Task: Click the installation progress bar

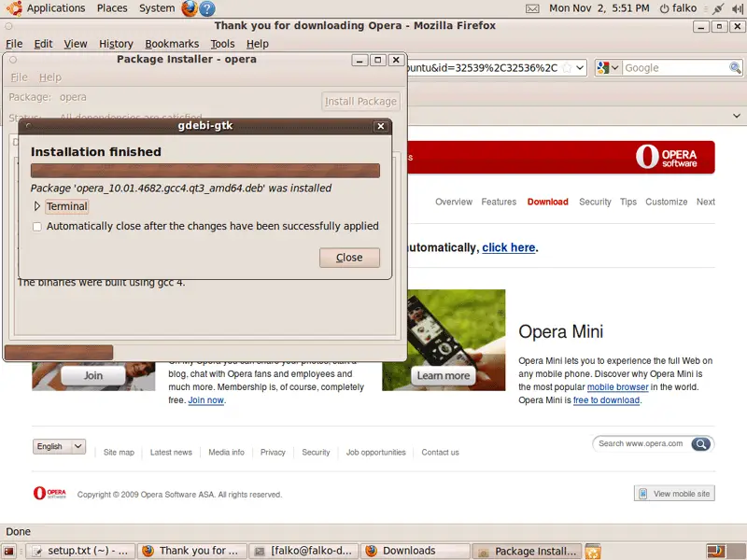Action: click(205, 171)
